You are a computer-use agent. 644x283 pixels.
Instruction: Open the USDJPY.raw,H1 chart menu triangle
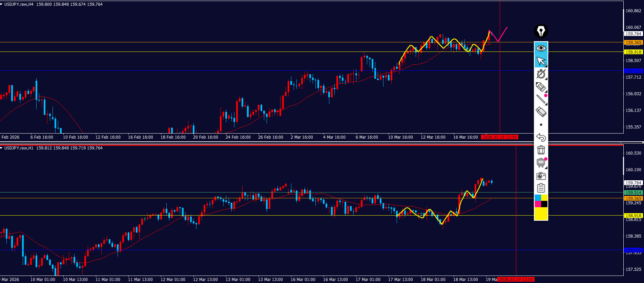click(2, 148)
